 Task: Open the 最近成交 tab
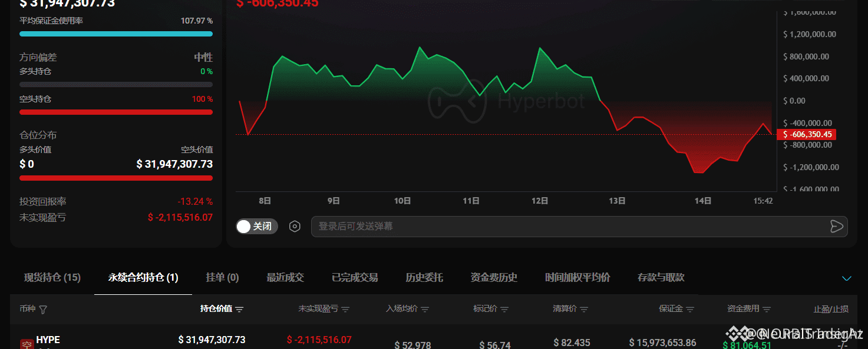pyautogui.click(x=285, y=277)
